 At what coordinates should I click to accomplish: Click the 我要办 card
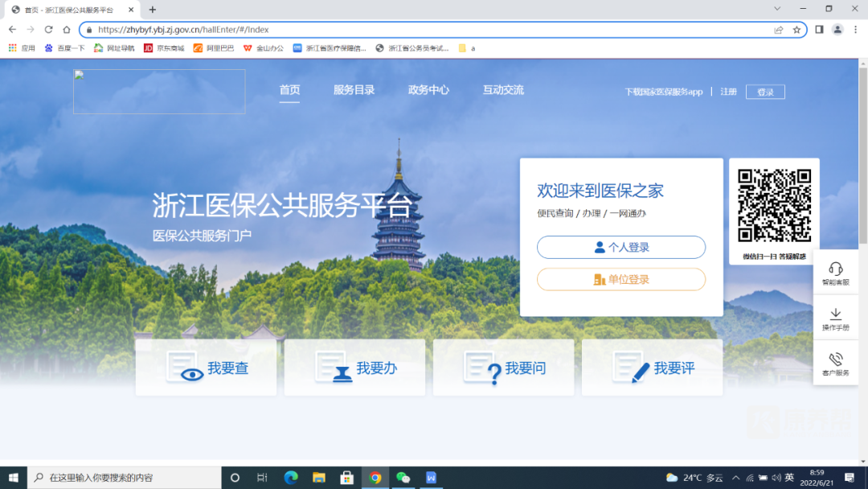[355, 368]
